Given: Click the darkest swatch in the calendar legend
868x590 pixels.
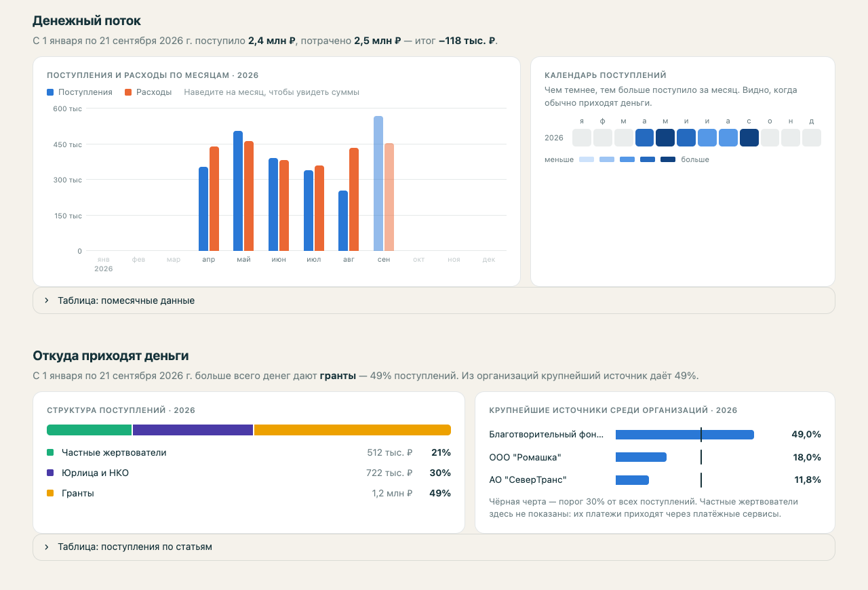Looking at the screenshot, I should coord(668,159).
